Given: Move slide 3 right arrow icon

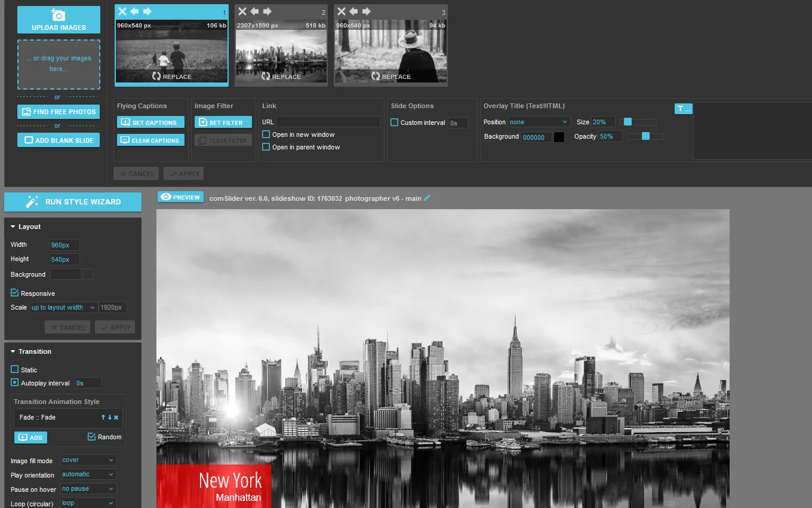Looking at the screenshot, I should pos(367,11).
